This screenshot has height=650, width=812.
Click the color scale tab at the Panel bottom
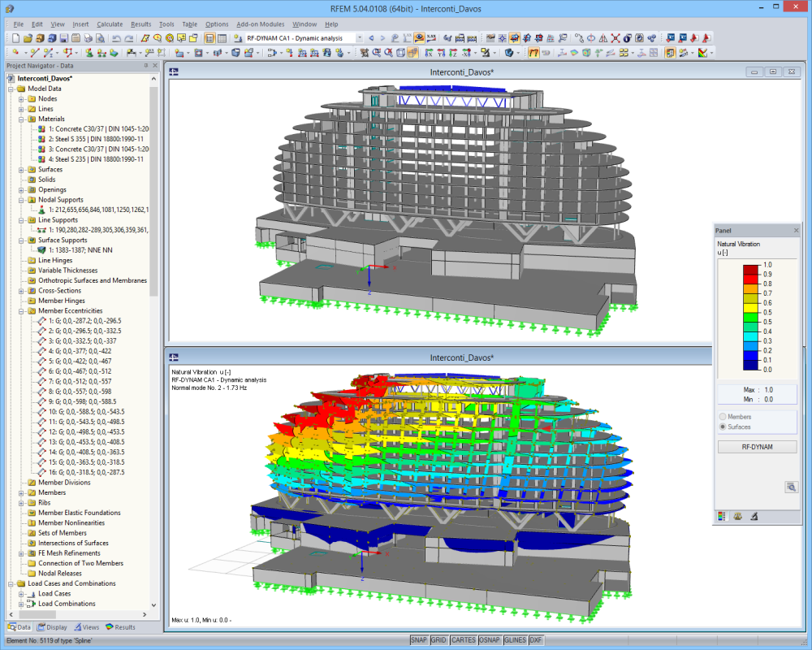722,516
